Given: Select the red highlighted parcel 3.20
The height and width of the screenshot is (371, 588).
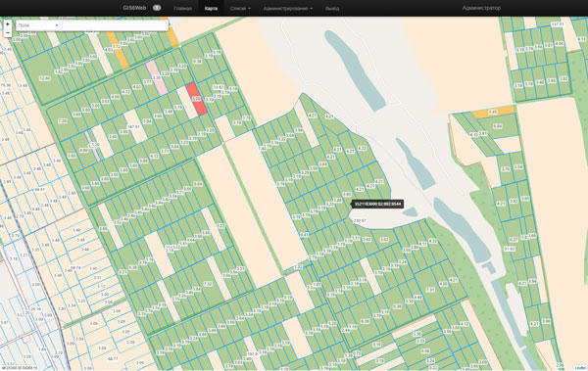Looking at the screenshot, I should coord(196,99).
